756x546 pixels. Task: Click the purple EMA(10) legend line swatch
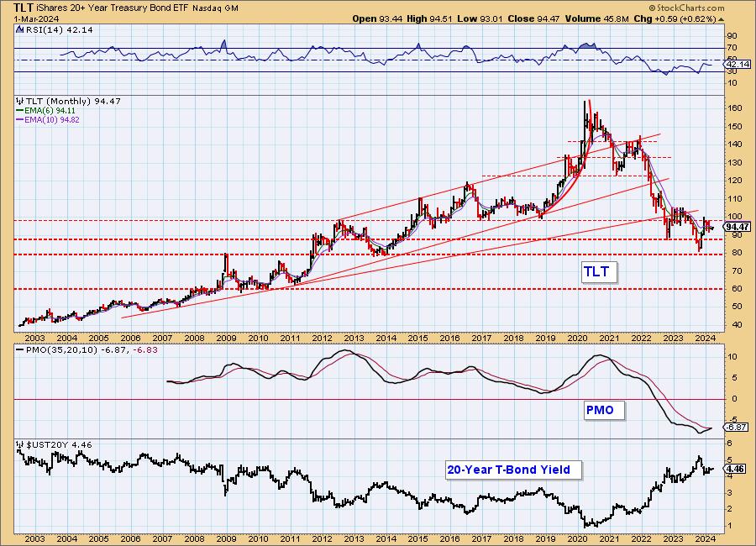click(x=20, y=119)
